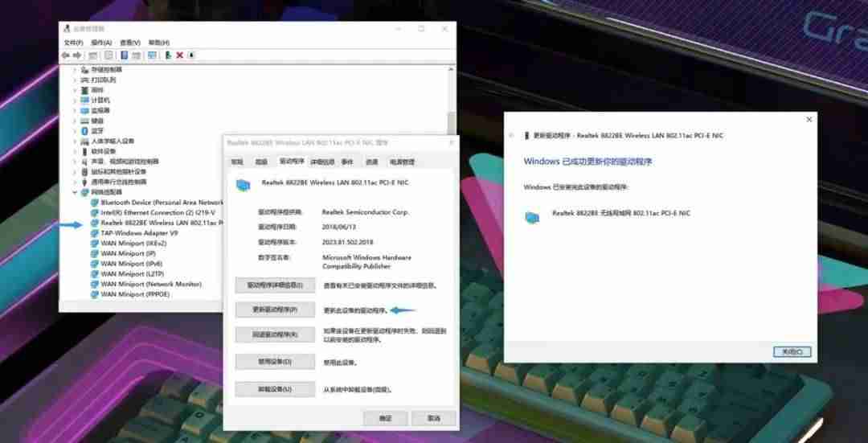868x443 pixels.
Task: Switch to the 详细信息 details tab
Action: click(x=322, y=162)
